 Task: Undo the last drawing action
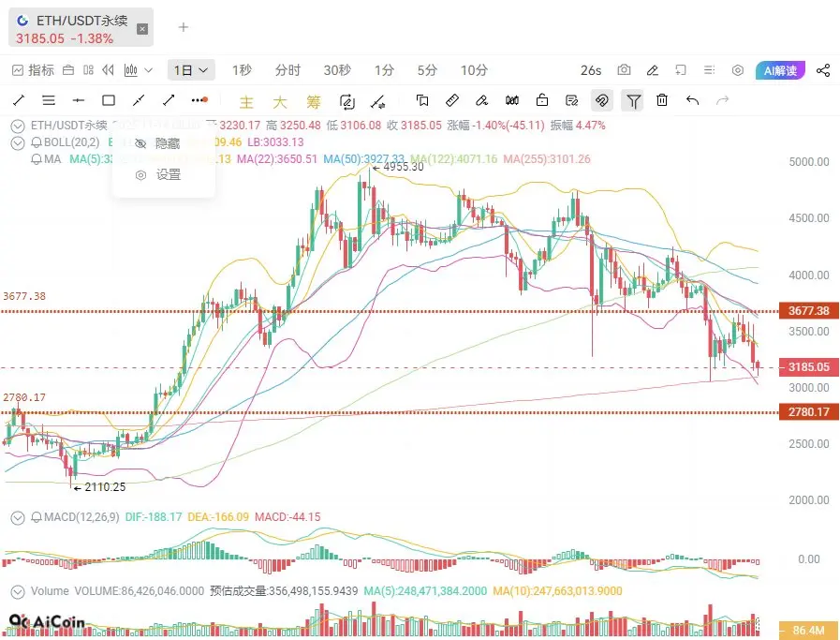692,100
